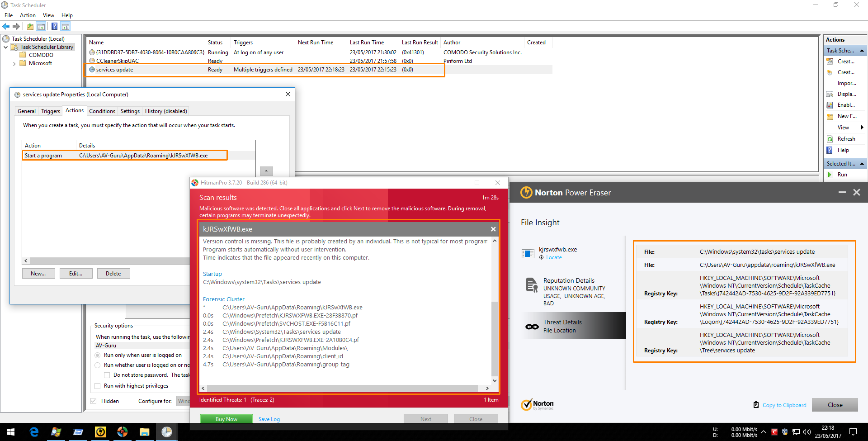
Task: Select the COMODO folder in tree
Action: click(x=41, y=55)
